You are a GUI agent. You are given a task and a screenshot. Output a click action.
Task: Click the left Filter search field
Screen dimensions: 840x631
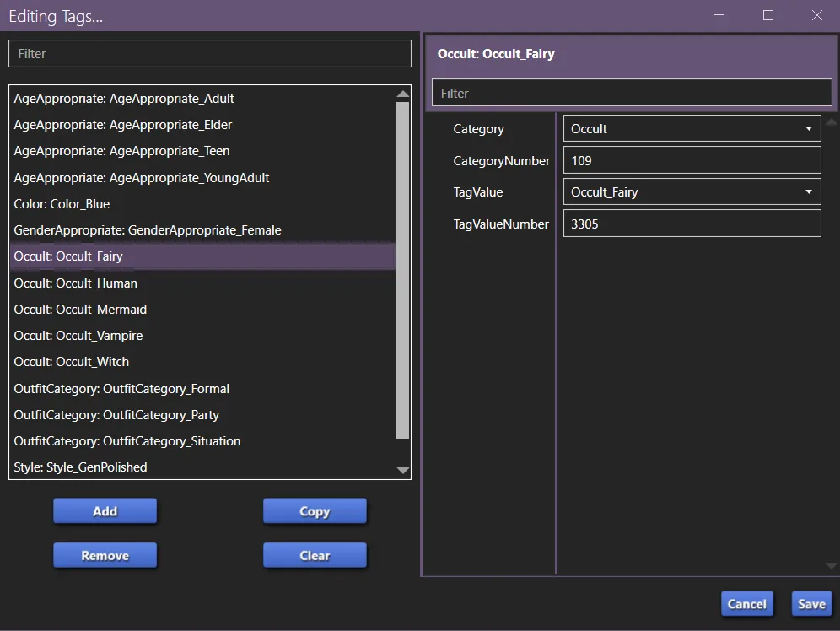pyautogui.click(x=209, y=53)
